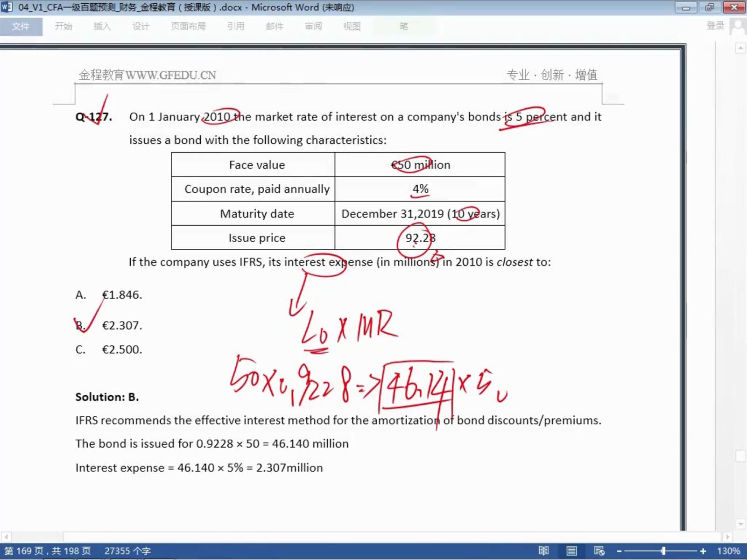The width and height of the screenshot is (747, 560).
Task: Click the horizontal scrollbar left arrow
Action: (6, 537)
